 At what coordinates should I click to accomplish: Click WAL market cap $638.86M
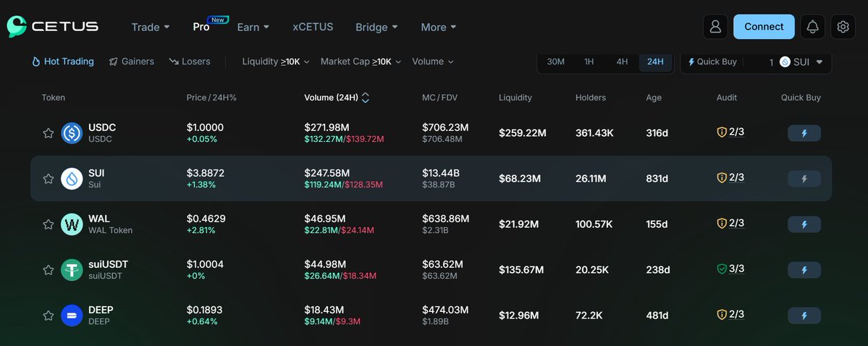[446, 219]
